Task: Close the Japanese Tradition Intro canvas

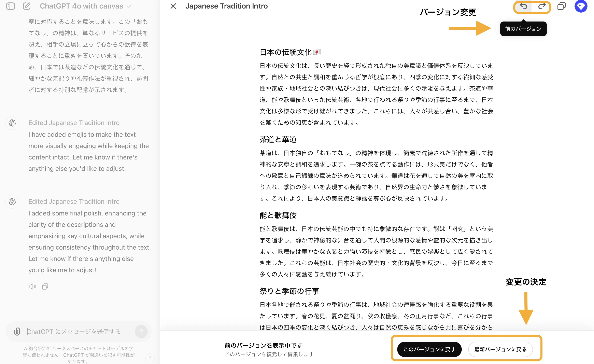Action: pos(173,6)
